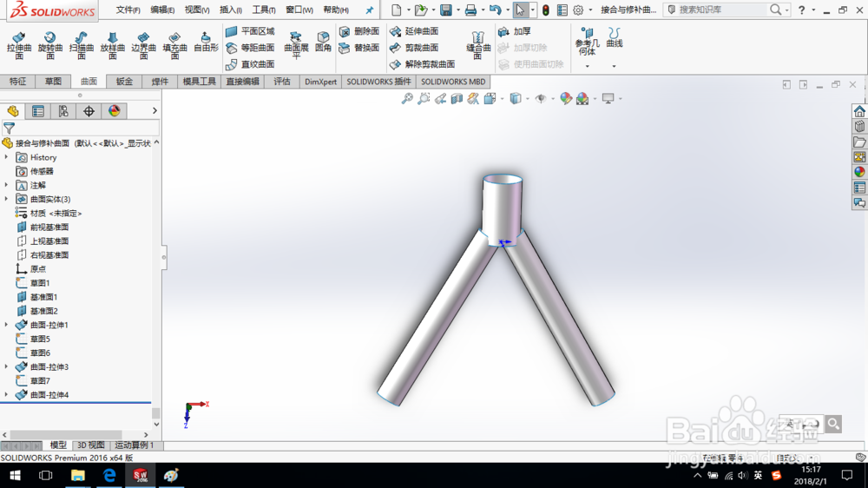This screenshot has height=488, width=868.
Task: Open the 视图 menu
Action: point(196,10)
